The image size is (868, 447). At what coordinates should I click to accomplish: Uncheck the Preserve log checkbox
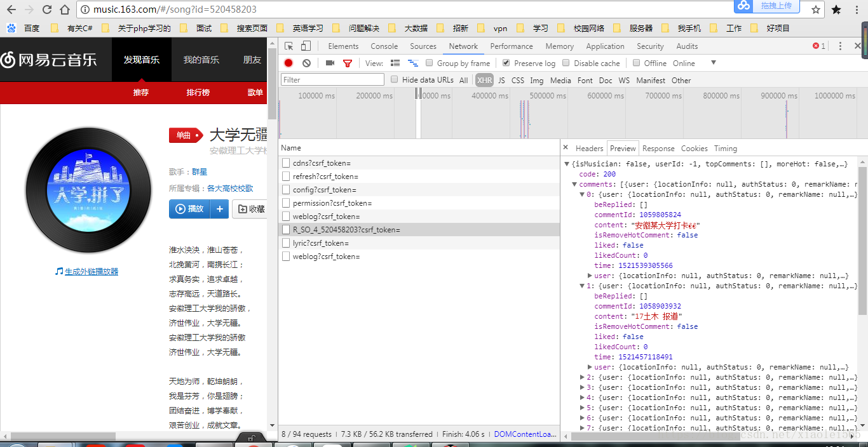click(506, 63)
